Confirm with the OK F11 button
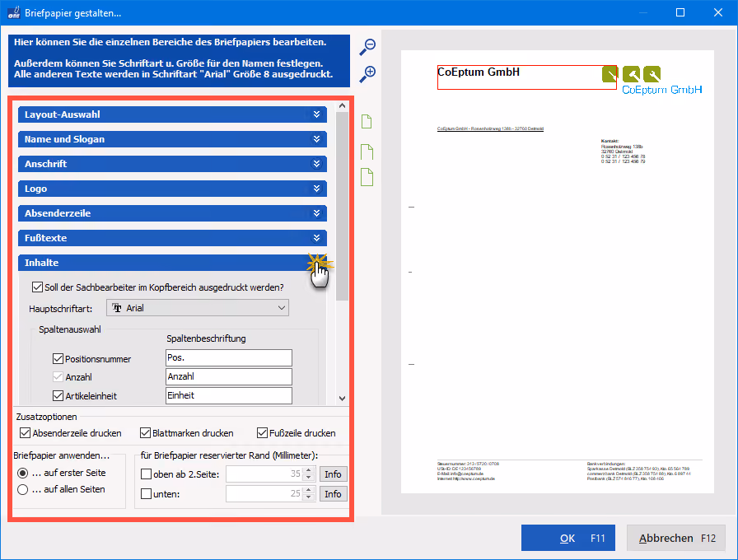Screen dimensions: 738x560 (568, 538)
